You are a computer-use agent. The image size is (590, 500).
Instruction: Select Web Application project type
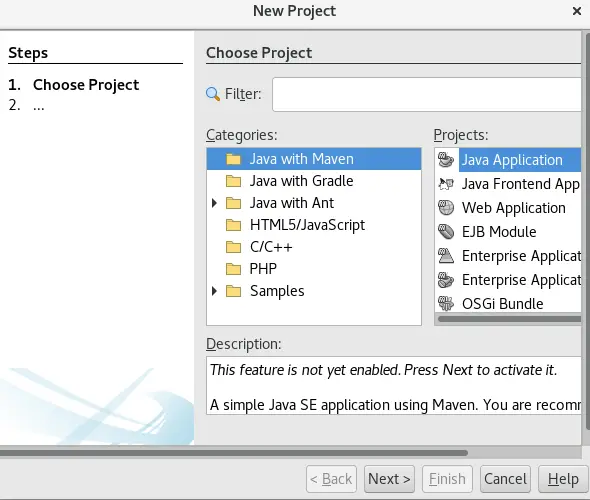click(514, 208)
